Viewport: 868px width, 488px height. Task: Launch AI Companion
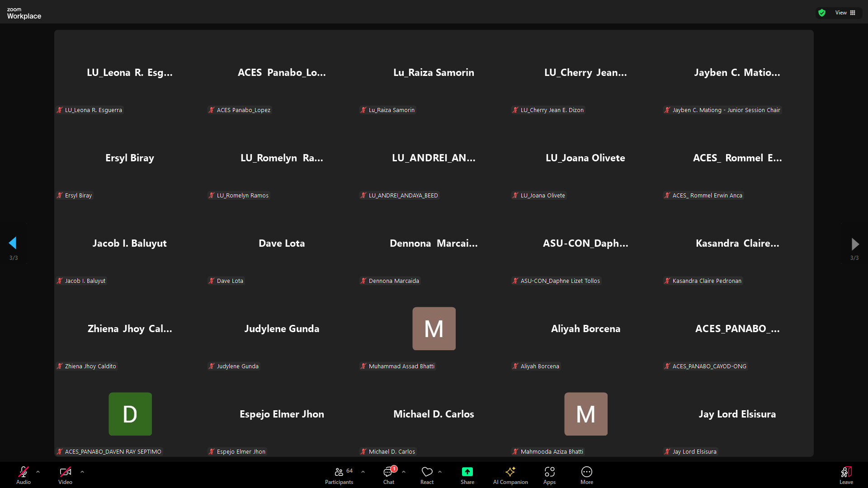(510, 474)
